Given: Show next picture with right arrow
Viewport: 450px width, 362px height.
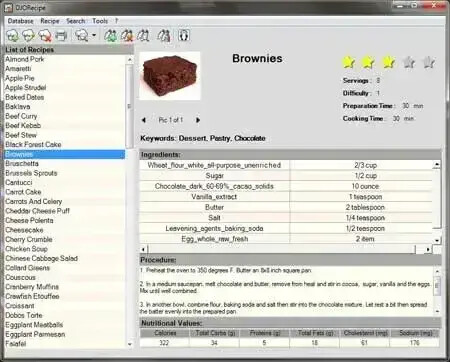Looking at the screenshot, I should (198, 120).
